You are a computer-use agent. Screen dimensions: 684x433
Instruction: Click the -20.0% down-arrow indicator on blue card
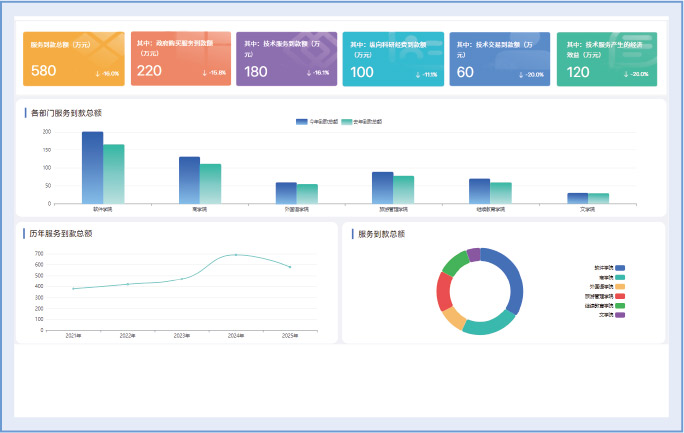531,74
